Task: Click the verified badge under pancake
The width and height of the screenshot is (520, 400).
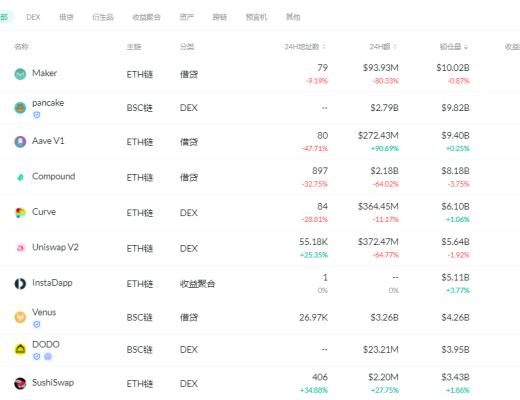Action: tap(37, 115)
